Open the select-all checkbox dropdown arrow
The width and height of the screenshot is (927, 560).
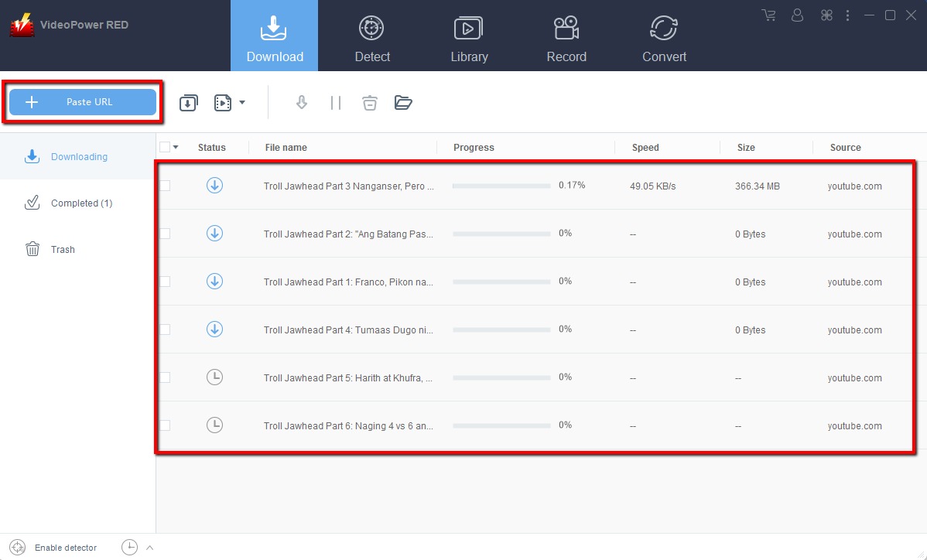click(x=176, y=147)
